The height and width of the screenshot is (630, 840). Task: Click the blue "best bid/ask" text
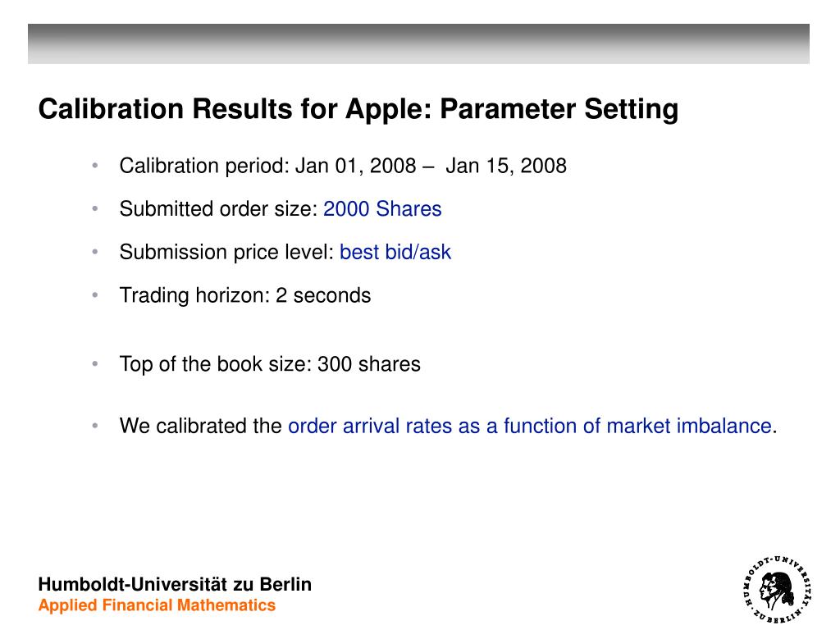[x=395, y=253]
